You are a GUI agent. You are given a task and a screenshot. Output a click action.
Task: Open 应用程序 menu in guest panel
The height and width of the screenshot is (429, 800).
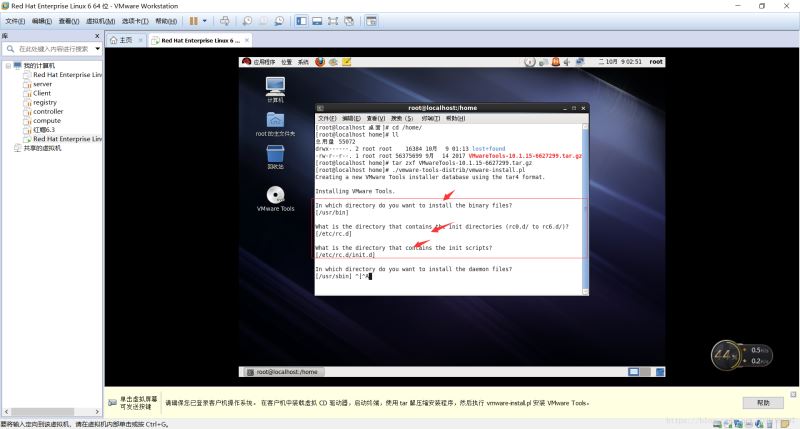pos(263,61)
